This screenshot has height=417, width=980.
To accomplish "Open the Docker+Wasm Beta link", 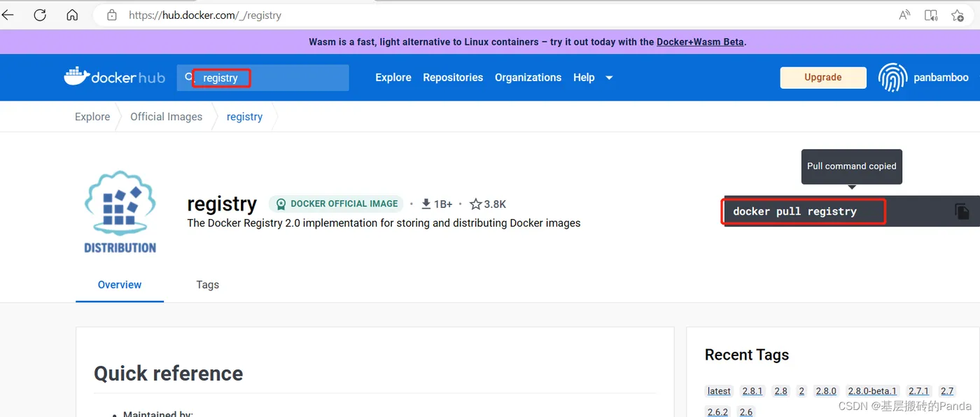I will click(699, 41).
